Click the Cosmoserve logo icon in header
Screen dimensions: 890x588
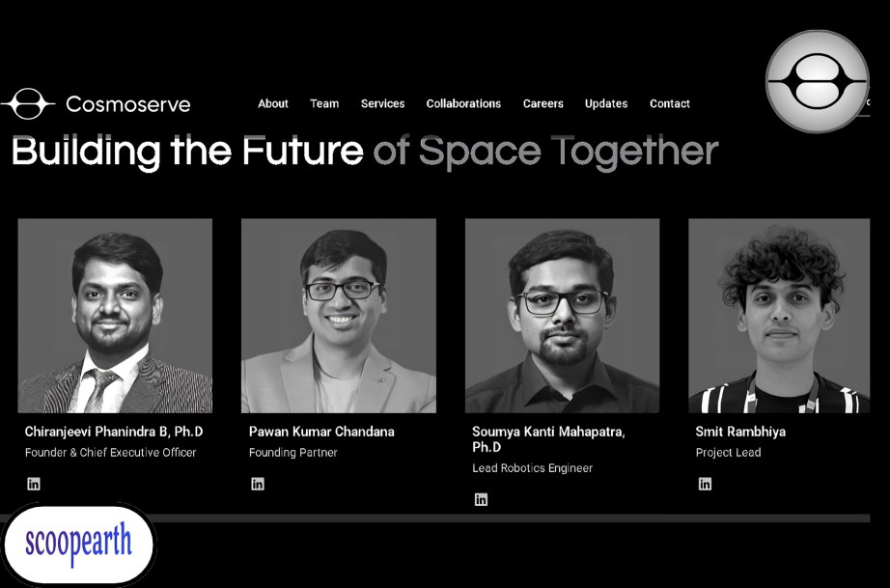pyautogui.click(x=28, y=103)
